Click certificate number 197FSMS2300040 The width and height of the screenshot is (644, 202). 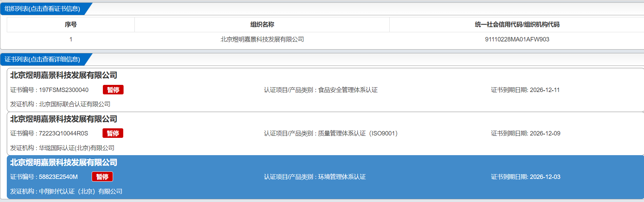64,90
